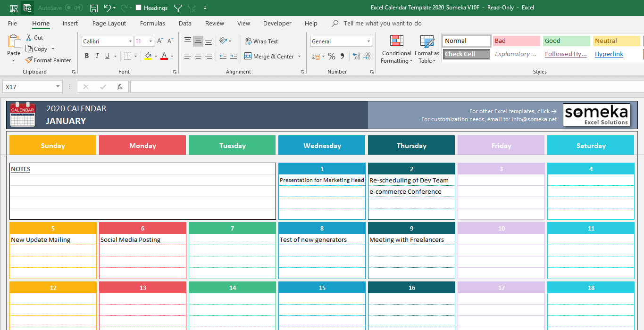This screenshot has height=330, width=644.
Task: Apply italic formatting
Action: pos(97,56)
